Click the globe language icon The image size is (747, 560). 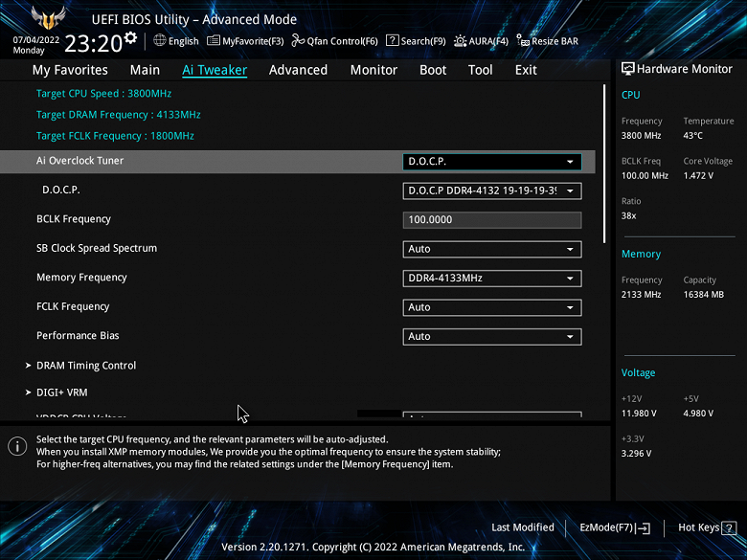click(x=160, y=40)
